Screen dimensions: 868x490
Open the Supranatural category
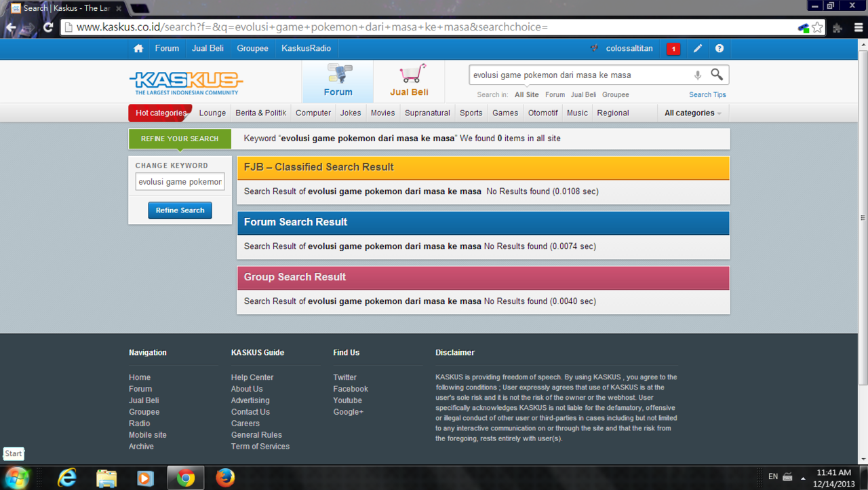(x=427, y=113)
